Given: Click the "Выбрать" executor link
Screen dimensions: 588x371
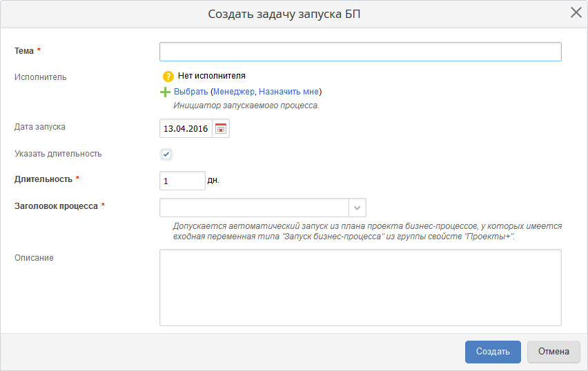Looking at the screenshot, I should [190, 92].
